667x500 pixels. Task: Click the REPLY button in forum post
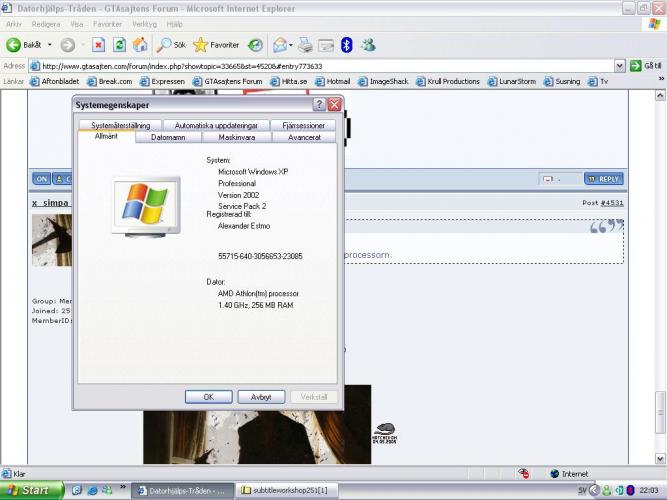[604, 179]
